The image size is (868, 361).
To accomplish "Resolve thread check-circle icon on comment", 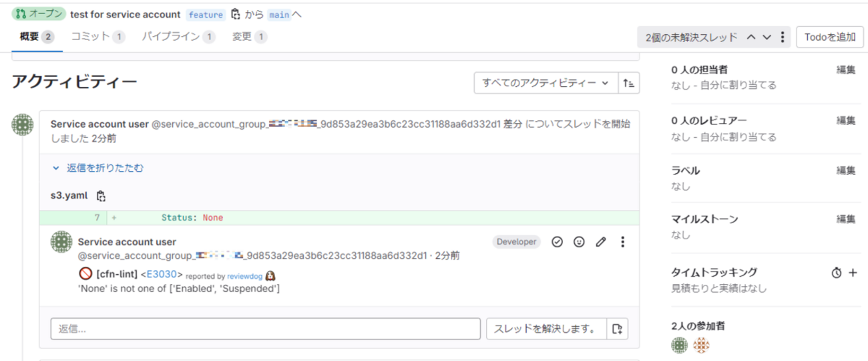I will tap(557, 242).
